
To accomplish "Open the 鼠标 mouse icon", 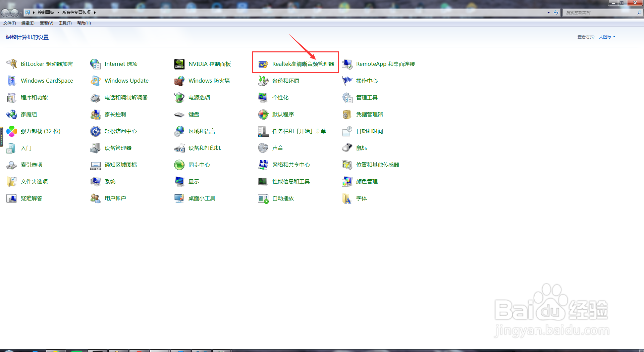I will tap(347, 148).
